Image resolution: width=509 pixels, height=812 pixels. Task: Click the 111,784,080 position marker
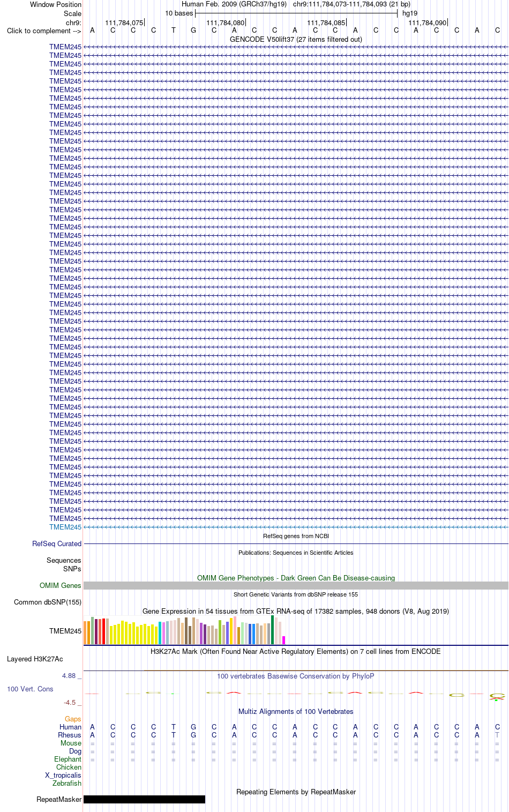(x=226, y=23)
